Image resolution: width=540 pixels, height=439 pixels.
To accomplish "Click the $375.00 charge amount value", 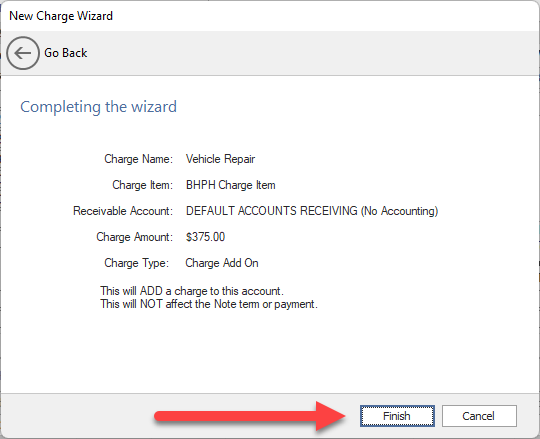I will (x=206, y=237).
